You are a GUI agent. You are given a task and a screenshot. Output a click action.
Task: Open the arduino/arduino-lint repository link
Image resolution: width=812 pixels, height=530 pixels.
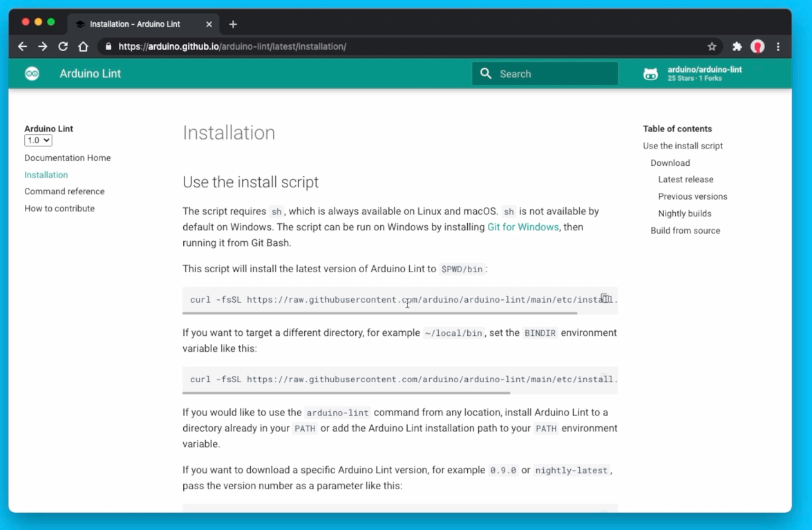704,69
